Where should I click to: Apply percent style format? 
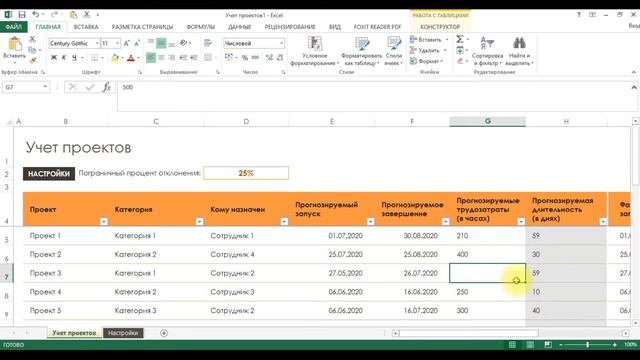pyautogui.click(x=245, y=58)
